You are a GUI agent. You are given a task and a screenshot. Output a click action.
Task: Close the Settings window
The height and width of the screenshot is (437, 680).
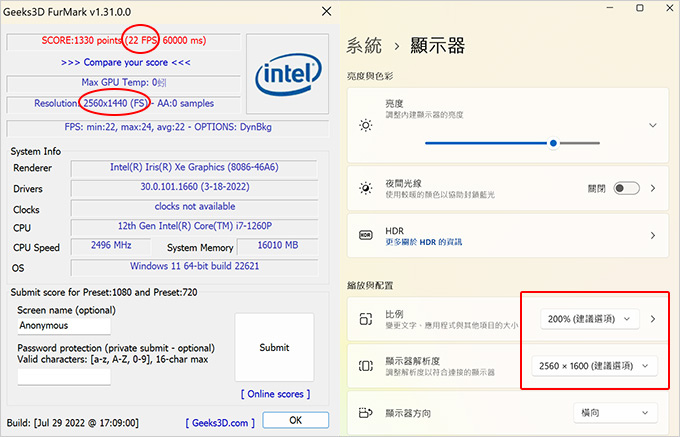coord(670,8)
